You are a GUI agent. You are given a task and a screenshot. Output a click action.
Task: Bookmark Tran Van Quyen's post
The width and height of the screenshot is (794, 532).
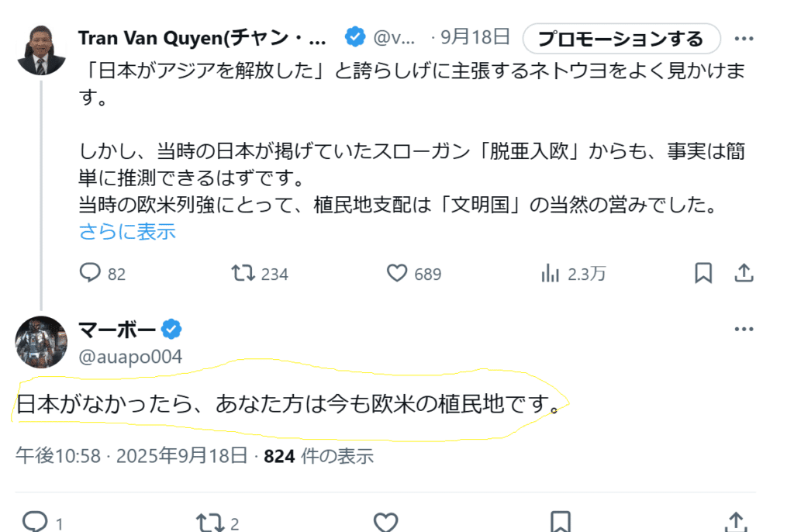coord(703,273)
